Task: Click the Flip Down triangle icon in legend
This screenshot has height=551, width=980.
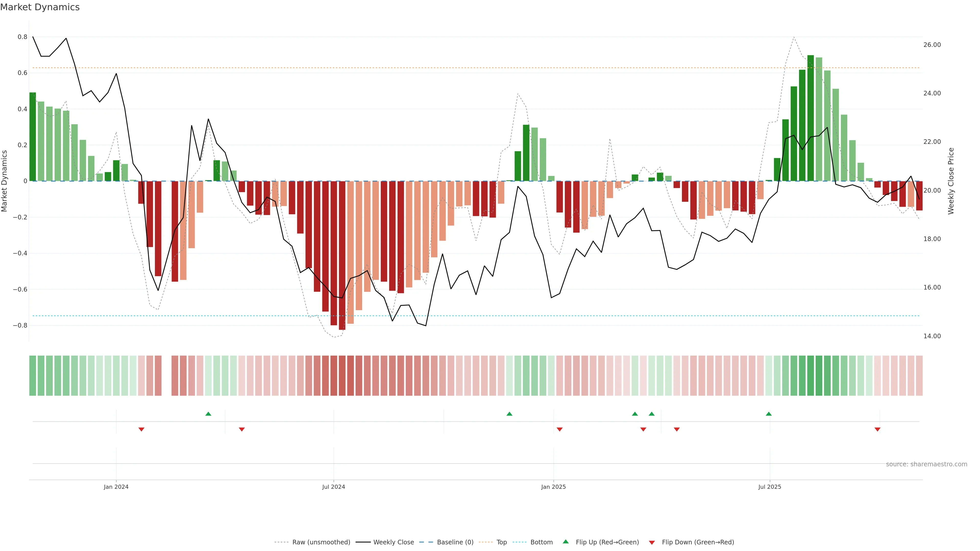Action: click(x=652, y=543)
